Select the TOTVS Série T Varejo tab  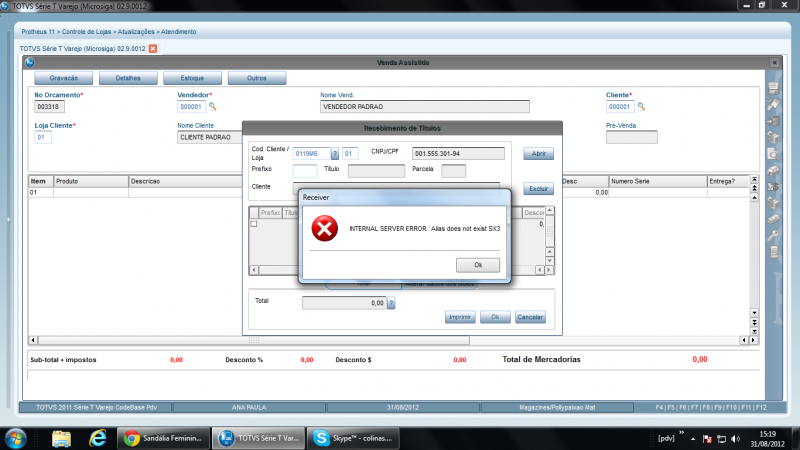[x=83, y=48]
